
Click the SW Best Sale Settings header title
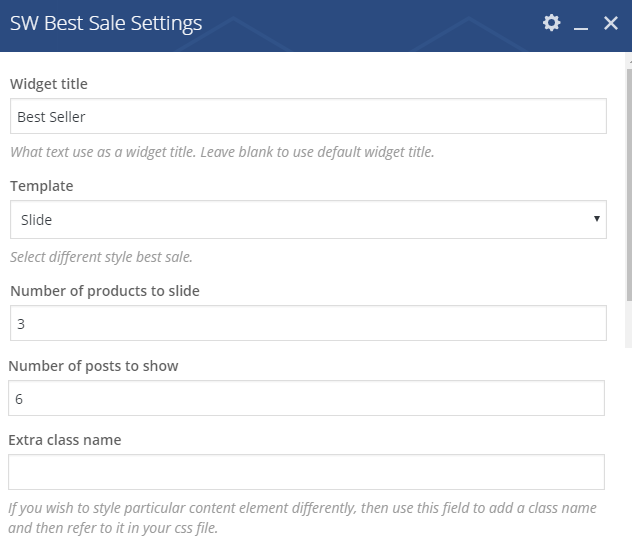coord(106,23)
